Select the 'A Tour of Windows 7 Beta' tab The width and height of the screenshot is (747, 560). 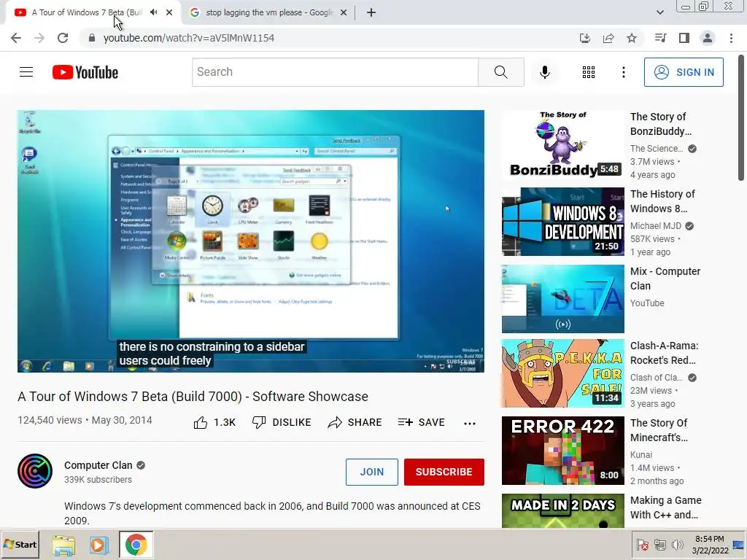pyautogui.click(x=87, y=12)
